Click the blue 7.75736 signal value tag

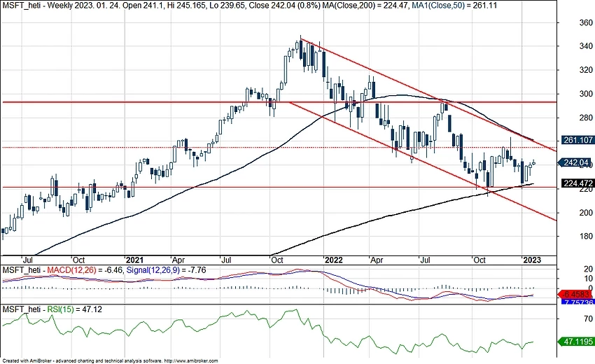click(x=577, y=302)
